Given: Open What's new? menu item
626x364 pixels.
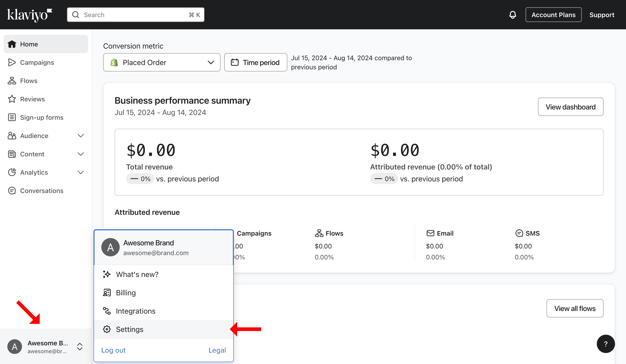Looking at the screenshot, I should click(x=164, y=274).
